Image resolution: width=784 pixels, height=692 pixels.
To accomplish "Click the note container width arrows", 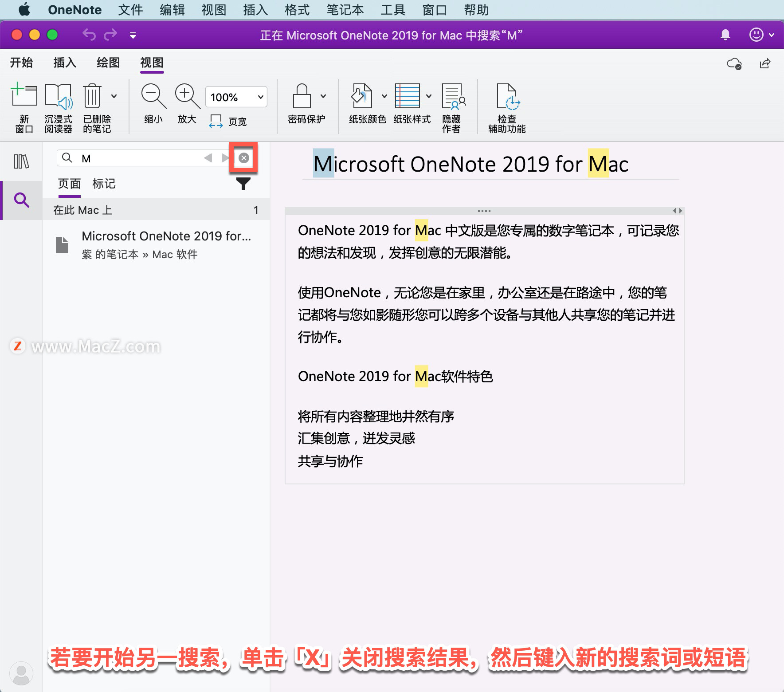I will tap(677, 211).
